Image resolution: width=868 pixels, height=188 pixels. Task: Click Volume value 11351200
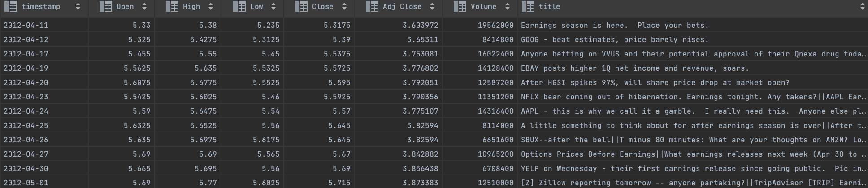click(x=496, y=97)
